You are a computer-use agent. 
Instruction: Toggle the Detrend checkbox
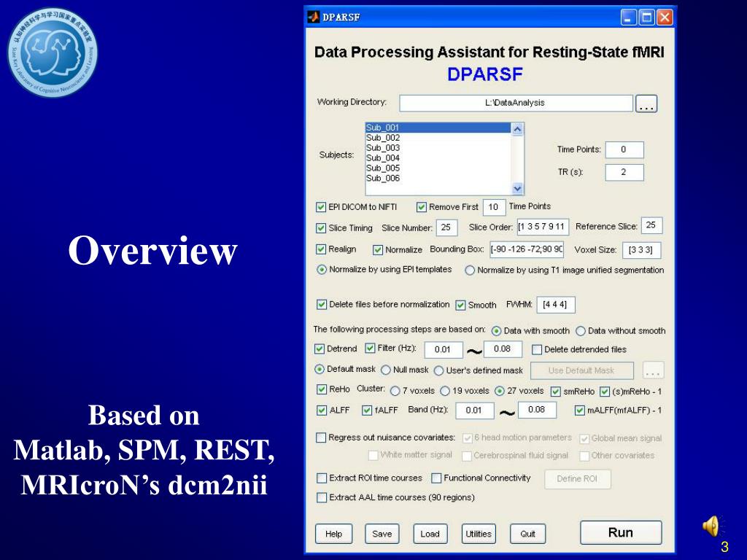coord(320,349)
